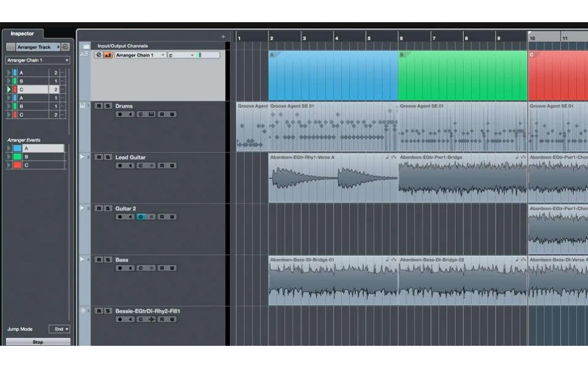Toggle Read automation on the Bass track
588x368 pixels.
162,268
